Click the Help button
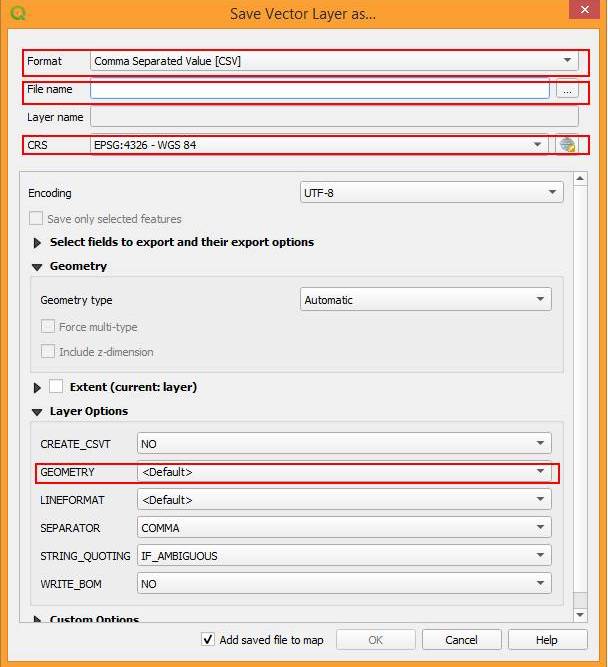Screen dimensions: 608x667 [547, 640]
